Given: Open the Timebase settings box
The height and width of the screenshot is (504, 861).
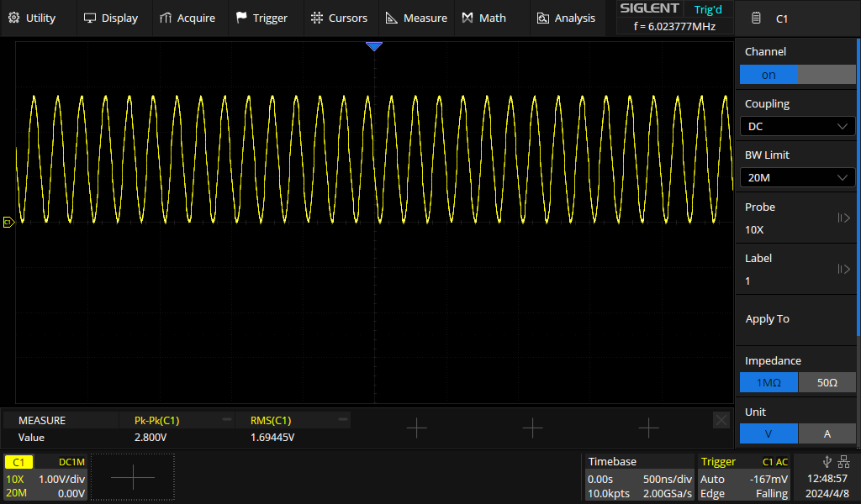Looking at the screenshot, I should coord(641,477).
